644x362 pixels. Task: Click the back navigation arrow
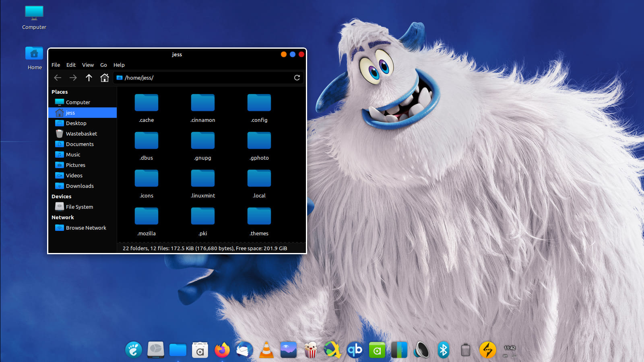58,78
